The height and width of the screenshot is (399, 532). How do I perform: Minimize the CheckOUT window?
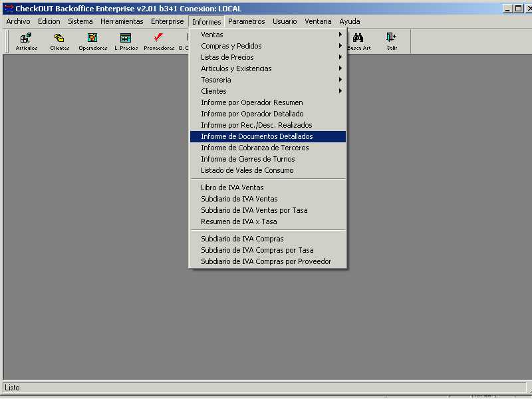507,9
